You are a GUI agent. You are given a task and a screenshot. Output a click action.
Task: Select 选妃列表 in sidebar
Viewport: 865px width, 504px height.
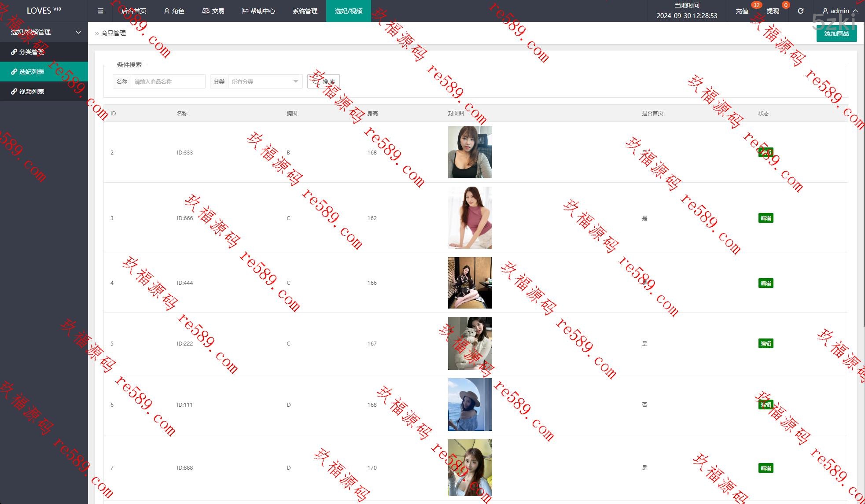[31, 72]
